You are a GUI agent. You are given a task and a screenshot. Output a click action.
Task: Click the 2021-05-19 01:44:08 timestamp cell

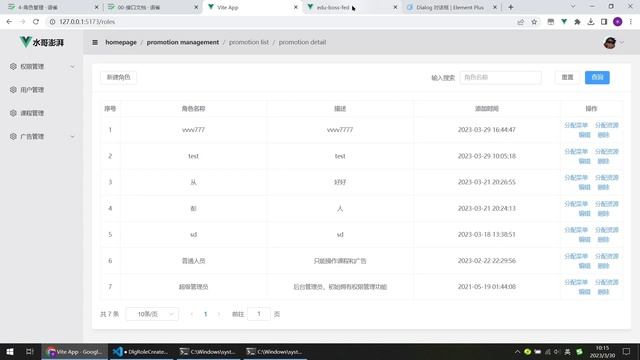pos(487,287)
